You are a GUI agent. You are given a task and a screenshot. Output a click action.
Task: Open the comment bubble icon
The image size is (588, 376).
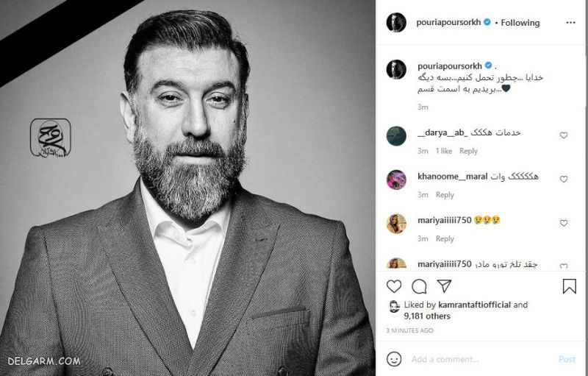420,286
